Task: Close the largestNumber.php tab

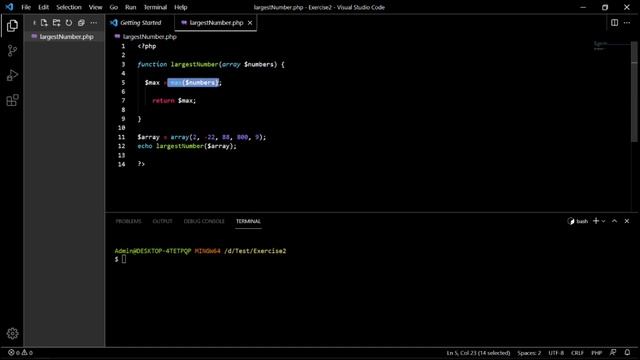Action: [250, 23]
